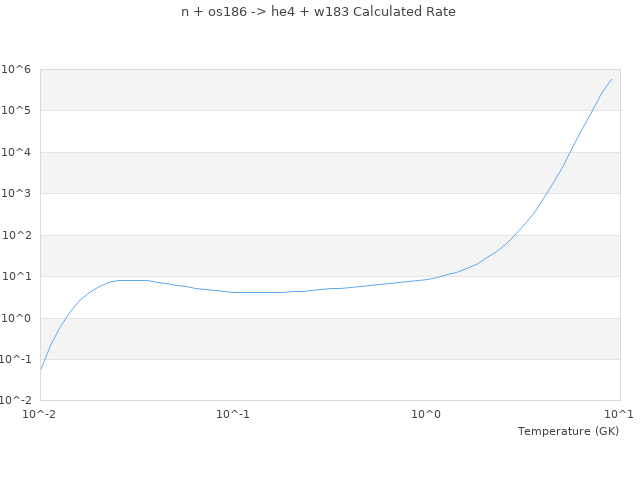Click the 10^-2 label on the x-axis

[41, 414]
